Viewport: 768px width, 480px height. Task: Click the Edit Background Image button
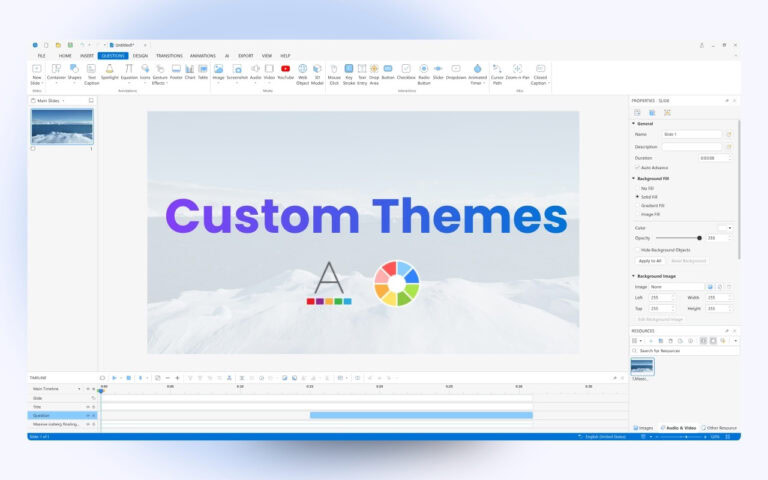[660, 319]
